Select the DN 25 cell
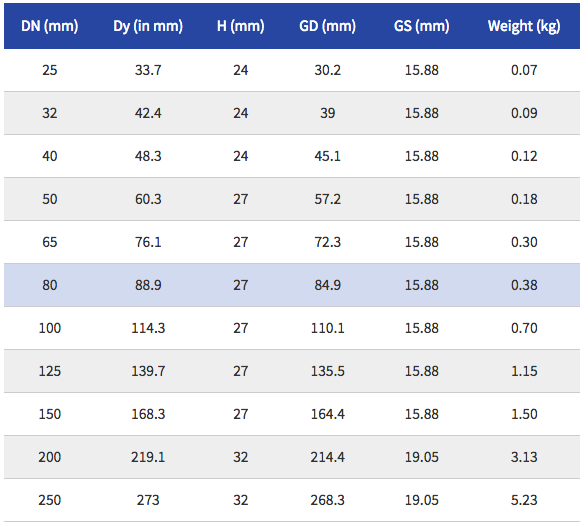Screen dimensions: 585x528 click(50, 70)
